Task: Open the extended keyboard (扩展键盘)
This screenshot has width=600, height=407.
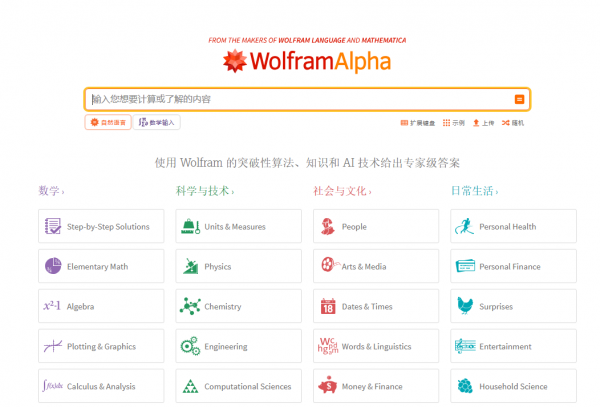Action: point(417,123)
